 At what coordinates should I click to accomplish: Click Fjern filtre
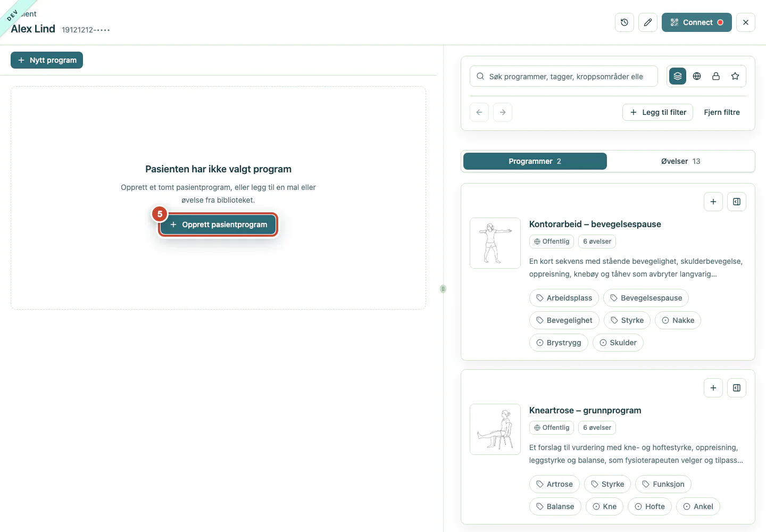click(722, 112)
